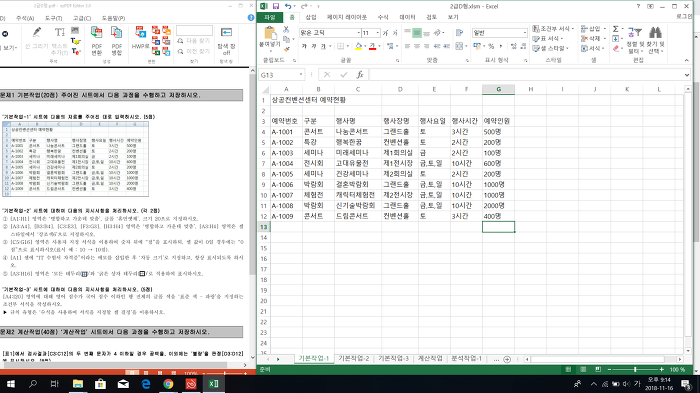
Task: Switch to Page Layout view in the status bar
Action: coord(583,369)
